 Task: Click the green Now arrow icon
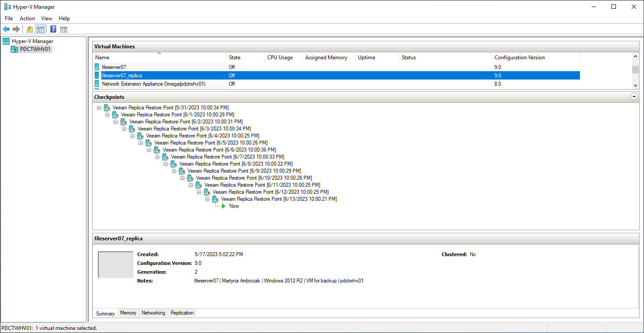point(224,206)
